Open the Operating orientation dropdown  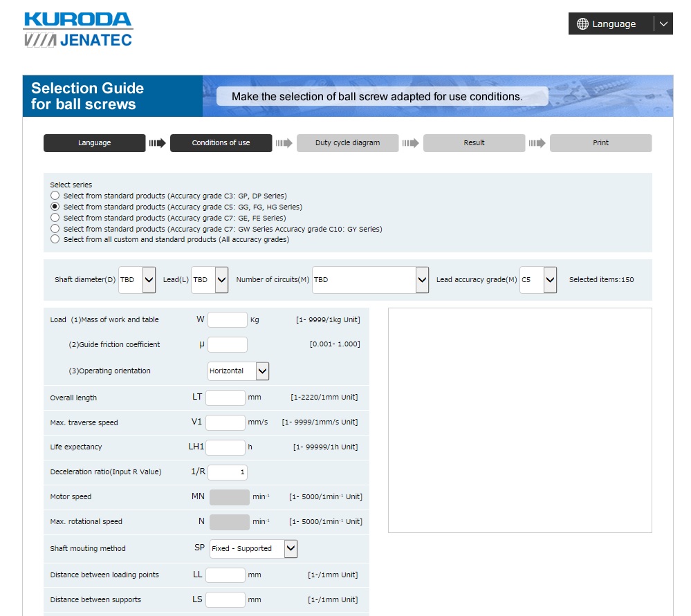pos(238,371)
